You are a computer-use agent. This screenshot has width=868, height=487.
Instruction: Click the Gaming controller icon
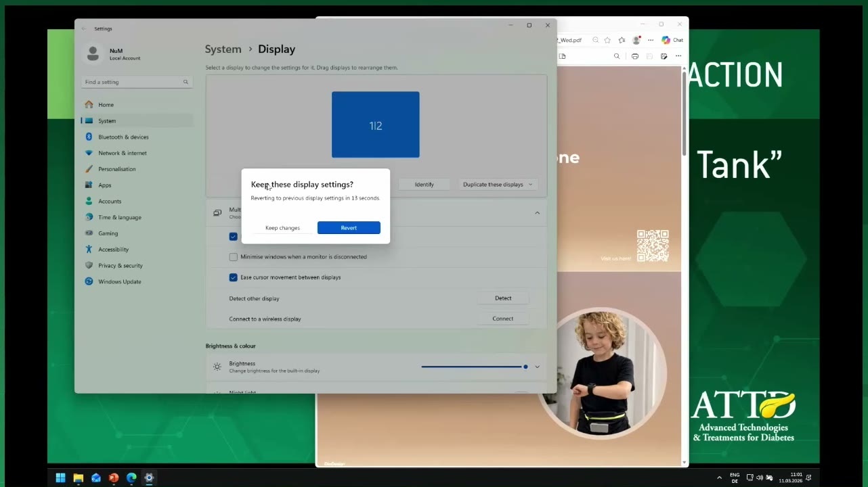89,233
